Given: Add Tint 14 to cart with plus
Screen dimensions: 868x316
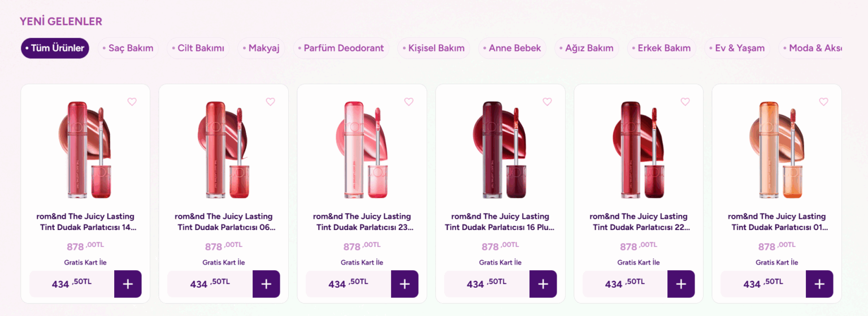Looking at the screenshot, I should point(128,284).
